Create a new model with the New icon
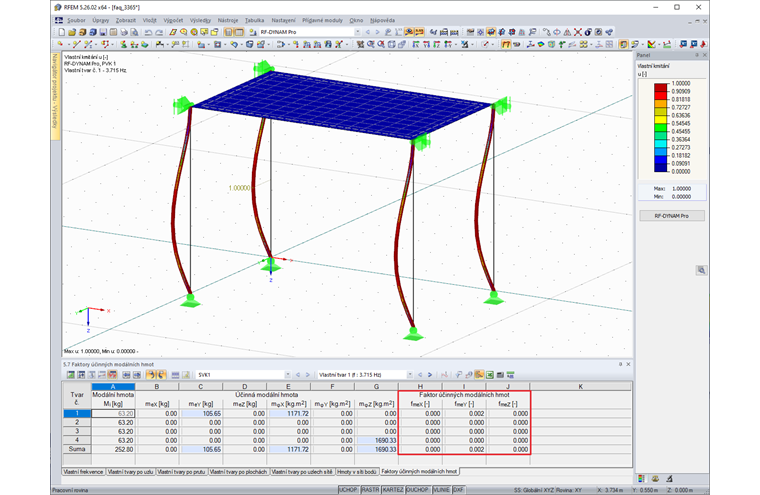This screenshot has width=760, height=495. 62,32
